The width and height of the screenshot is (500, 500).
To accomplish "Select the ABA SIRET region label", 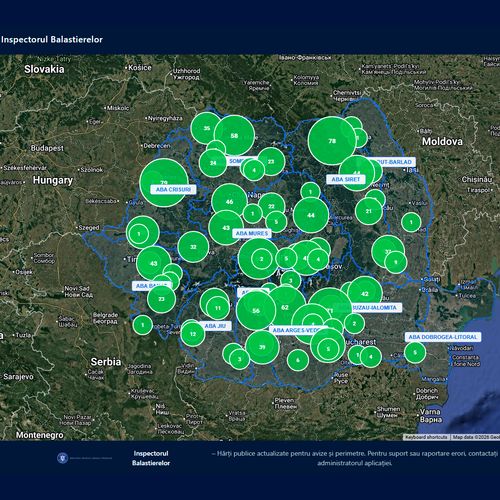I will (346, 179).
